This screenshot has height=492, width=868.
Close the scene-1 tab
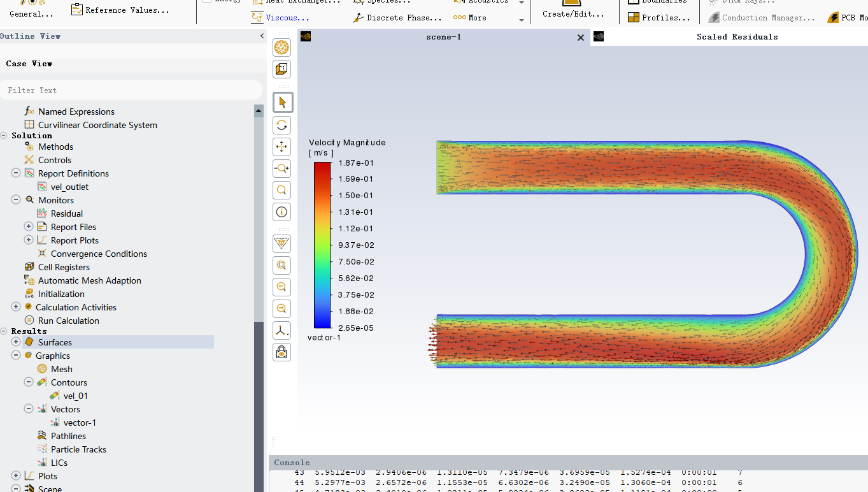(x=581, y=38)
